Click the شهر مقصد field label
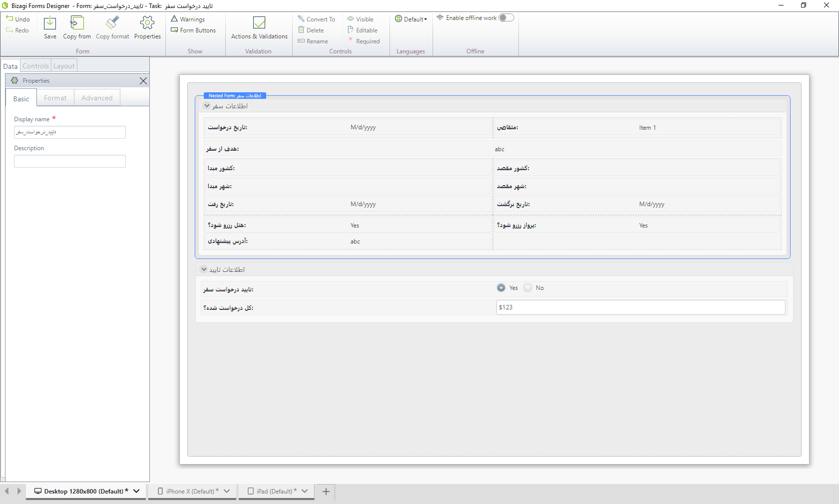This screenshot has height=504, width=839. pyautogui.click(x=511, y=186)
